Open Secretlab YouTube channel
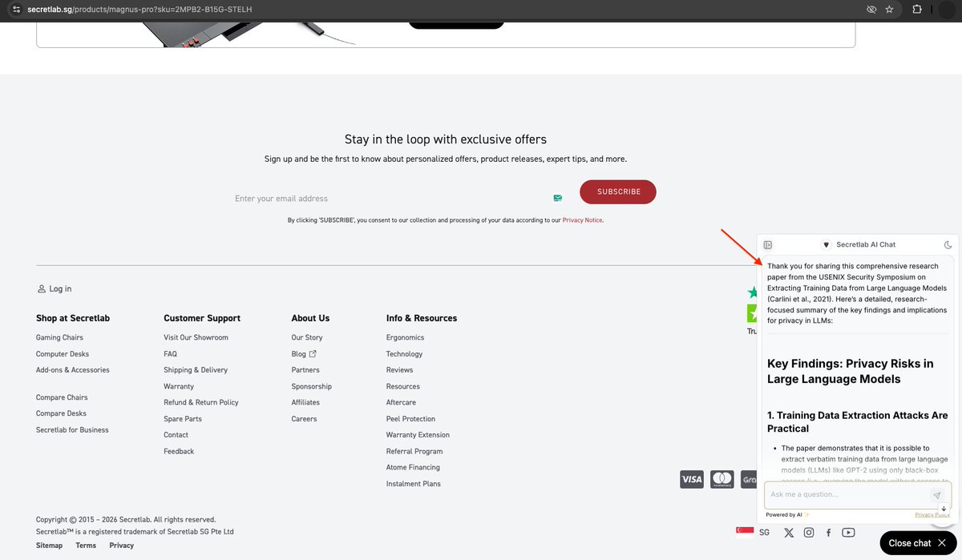Screen dimensions: 962x560 pos(848,533)
